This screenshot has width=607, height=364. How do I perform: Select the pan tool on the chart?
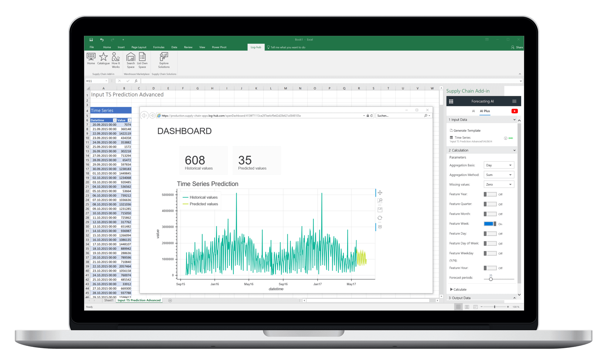click(380, 193)
